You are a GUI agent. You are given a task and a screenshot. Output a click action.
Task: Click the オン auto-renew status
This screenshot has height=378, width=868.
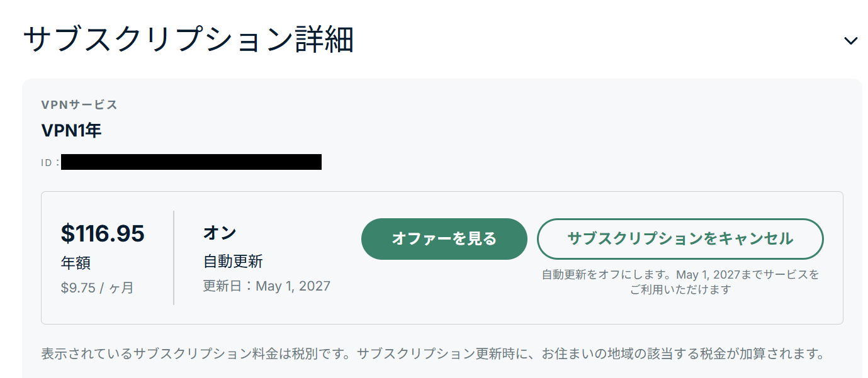click(x=220, y=232)
